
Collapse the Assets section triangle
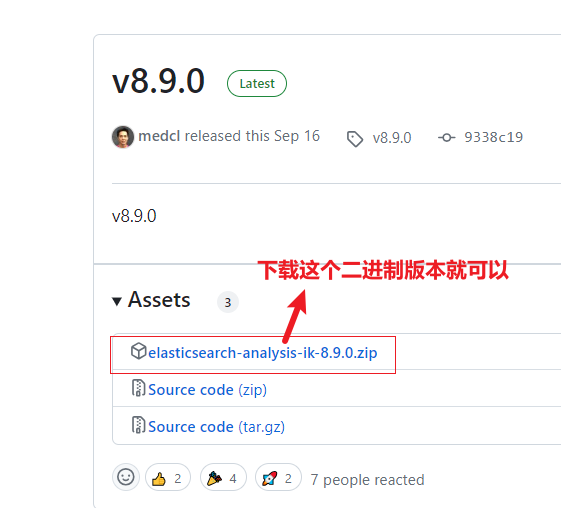pyautogui.click(x=117, y=301)
